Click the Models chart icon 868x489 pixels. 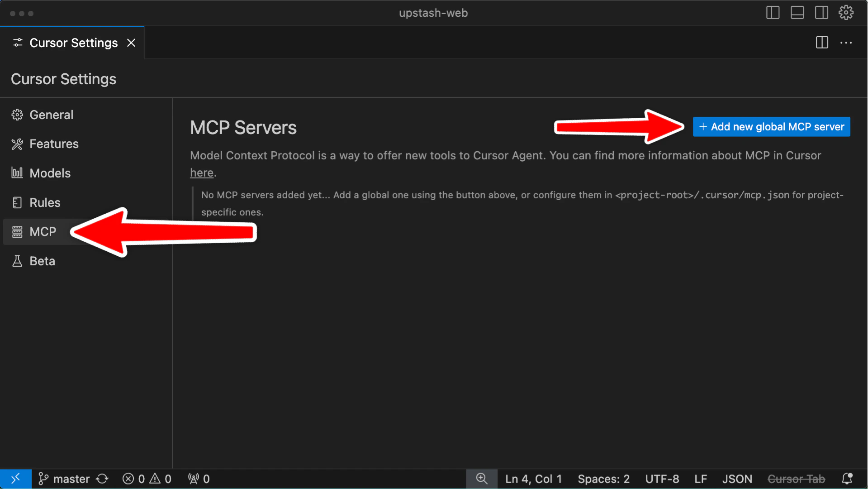pyautogui.click(x=17, y=173)
